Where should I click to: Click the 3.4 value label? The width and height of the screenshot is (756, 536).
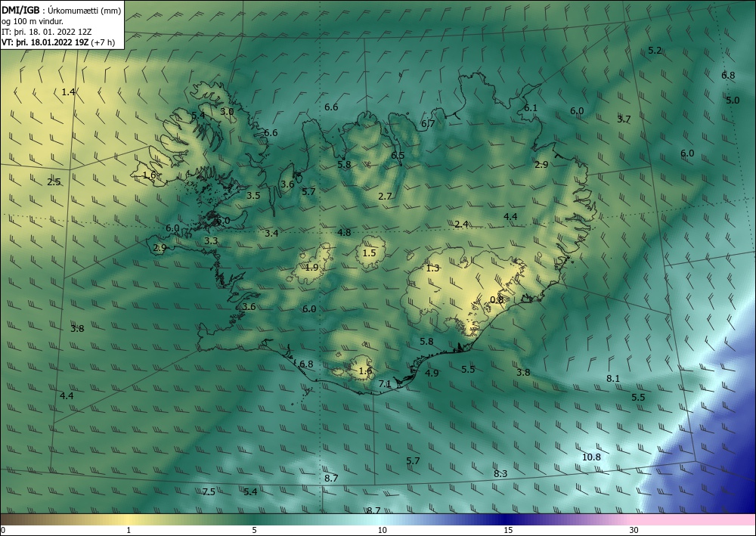pos(272,234)
